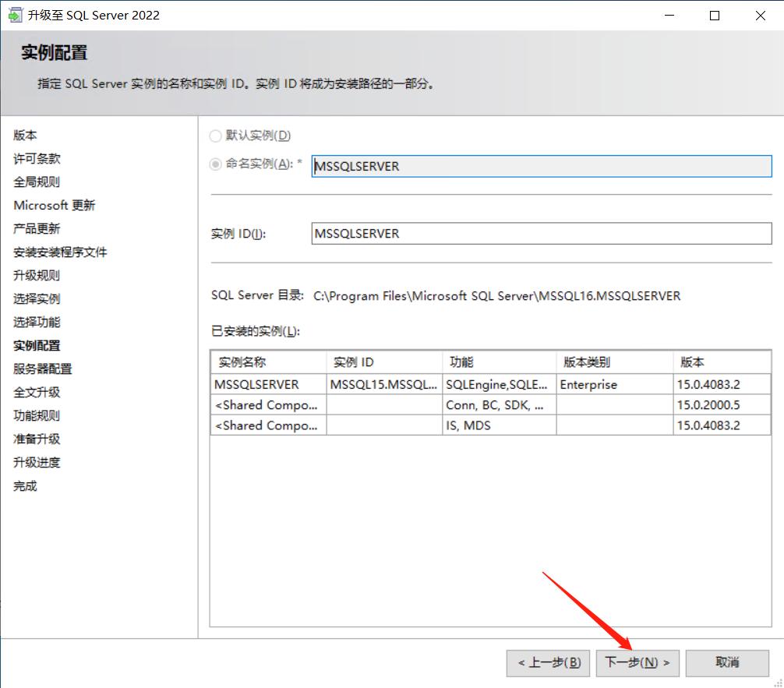Click the SQL Server setup title bar icon

coord(15,15)
